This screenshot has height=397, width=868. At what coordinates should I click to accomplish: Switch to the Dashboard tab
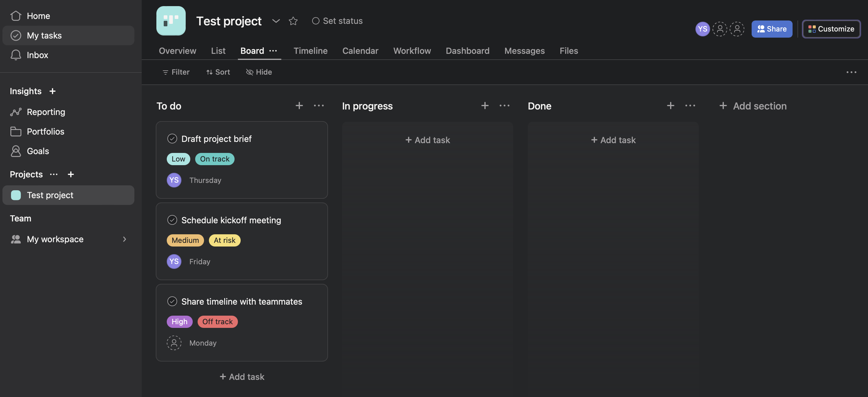pos(467,50)
